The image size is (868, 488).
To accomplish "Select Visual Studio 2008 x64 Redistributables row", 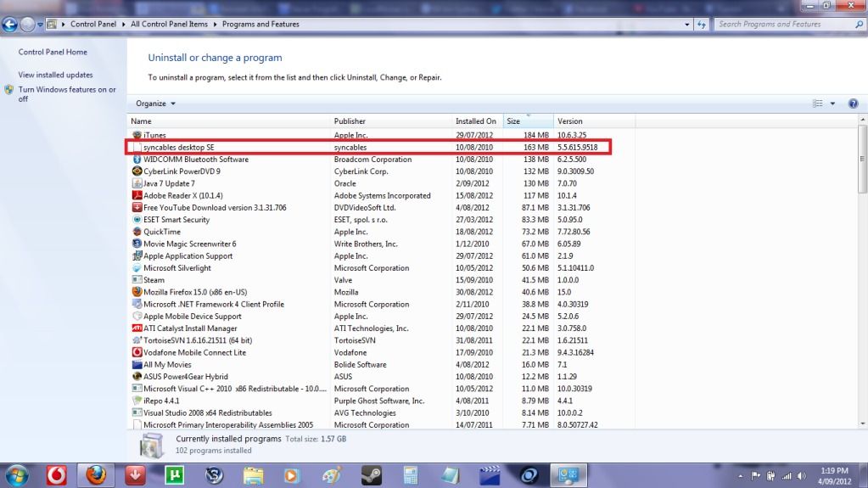I will (x=382, y=412).
